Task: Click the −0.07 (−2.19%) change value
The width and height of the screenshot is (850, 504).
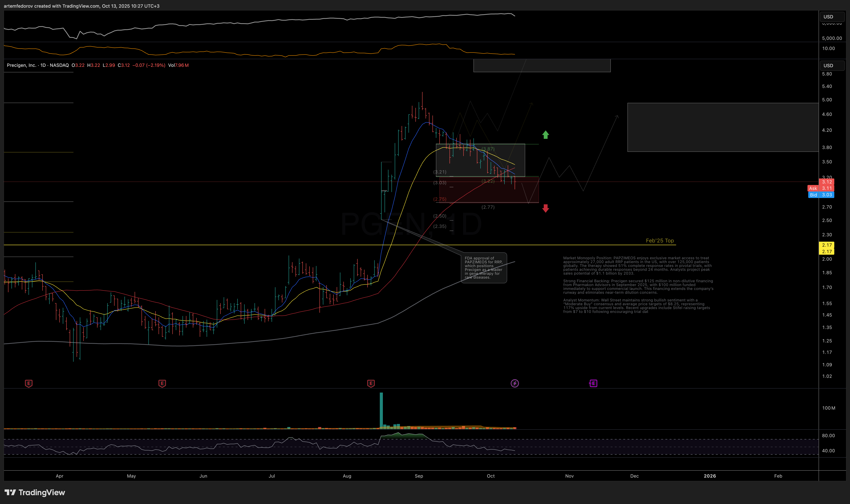Action: (x=149, y=65)
